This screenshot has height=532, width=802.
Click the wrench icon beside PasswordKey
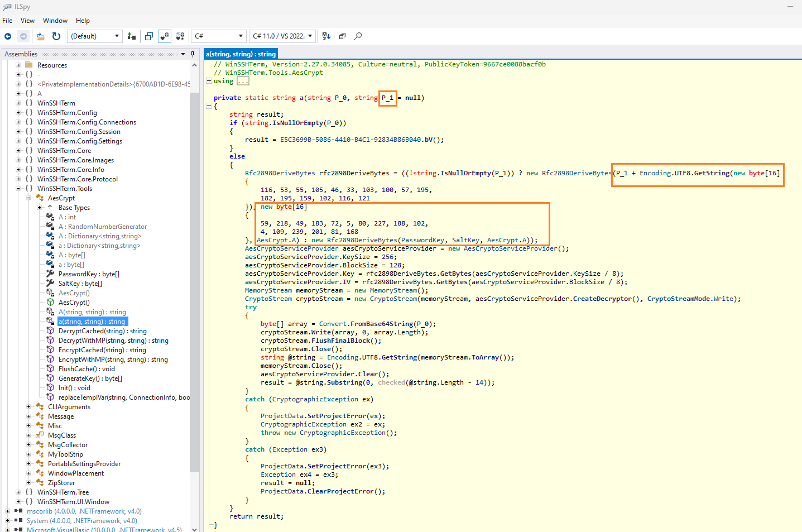pyautogui.click(x=50, y=274)
